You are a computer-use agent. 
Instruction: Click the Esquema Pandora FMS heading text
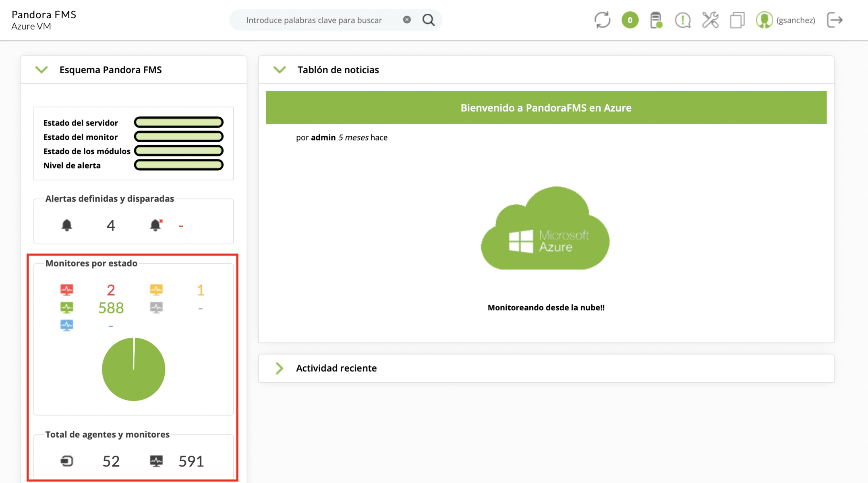click(x=111, y=70)
